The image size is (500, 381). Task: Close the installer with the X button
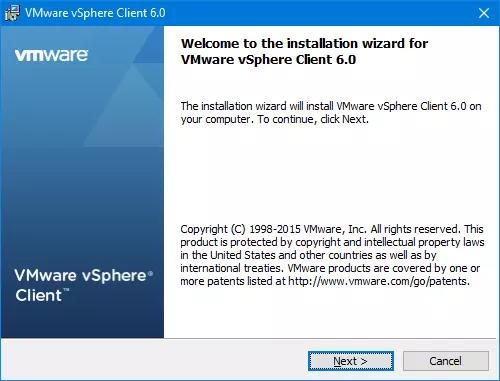pos(484,13)
